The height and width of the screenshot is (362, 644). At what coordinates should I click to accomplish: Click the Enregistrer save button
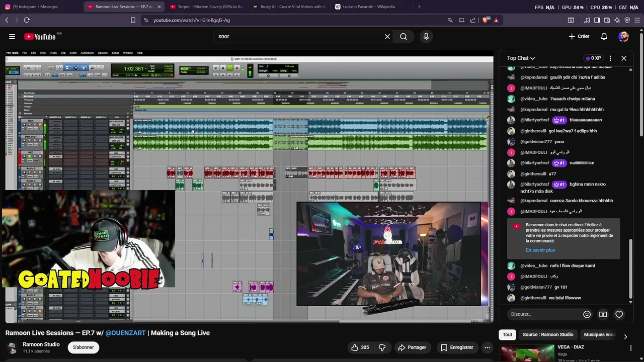(457, 347)
